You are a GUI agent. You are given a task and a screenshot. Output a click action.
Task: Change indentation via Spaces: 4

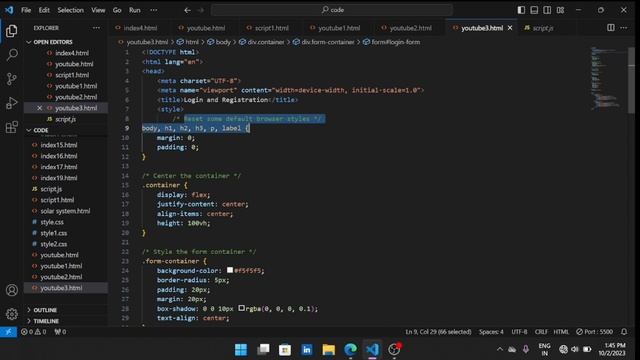coord(491,332)
